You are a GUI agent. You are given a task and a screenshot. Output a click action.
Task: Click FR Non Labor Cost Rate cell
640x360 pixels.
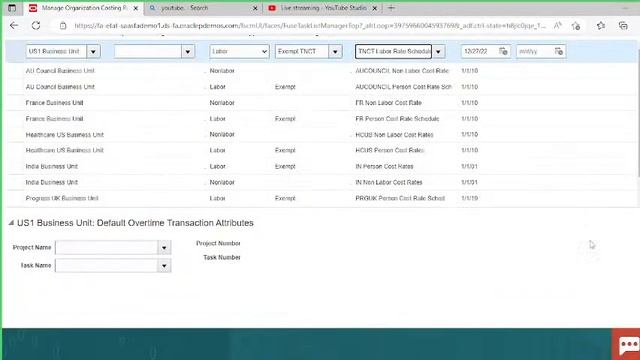388,103
